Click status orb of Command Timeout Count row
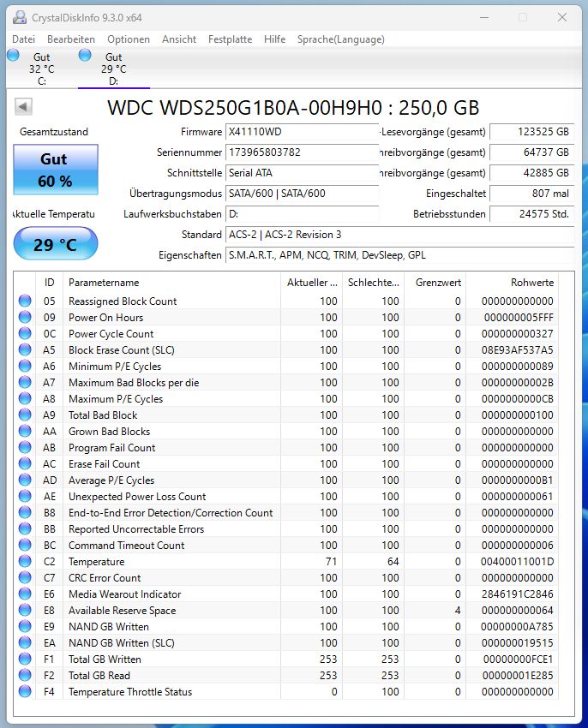This screenshot has width=588, height=728. [25, 545]
